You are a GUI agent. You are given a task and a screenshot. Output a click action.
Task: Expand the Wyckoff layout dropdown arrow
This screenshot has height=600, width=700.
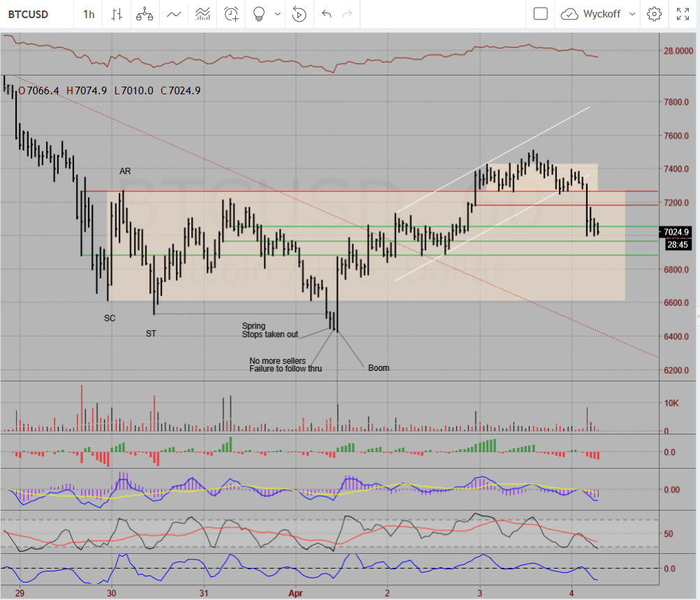pyautogui.click(x=632, y=14)
